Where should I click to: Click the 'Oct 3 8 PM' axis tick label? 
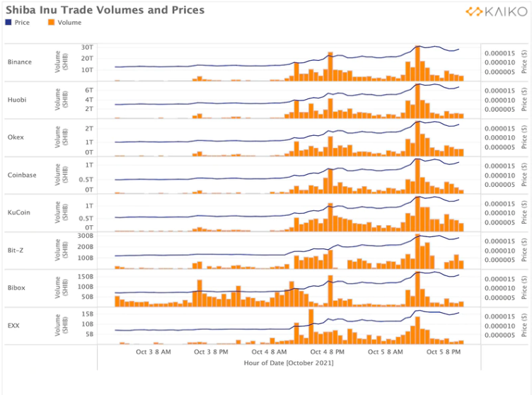(x=211, y=352)
